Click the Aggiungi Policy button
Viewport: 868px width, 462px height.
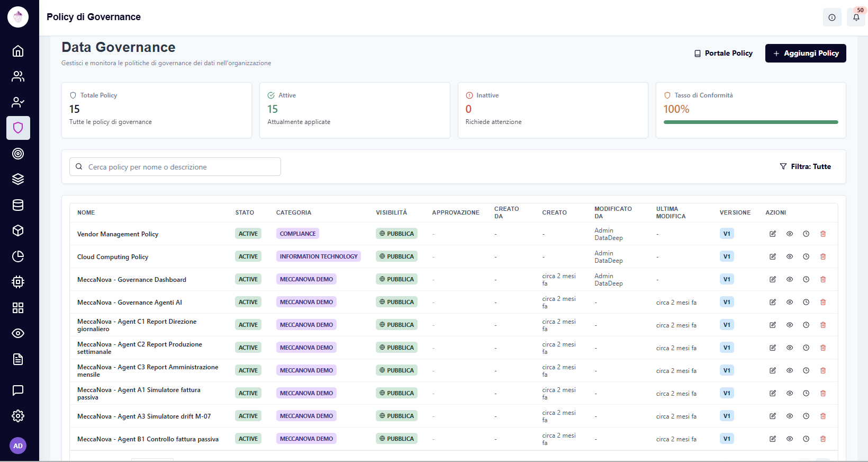point(806,53)
